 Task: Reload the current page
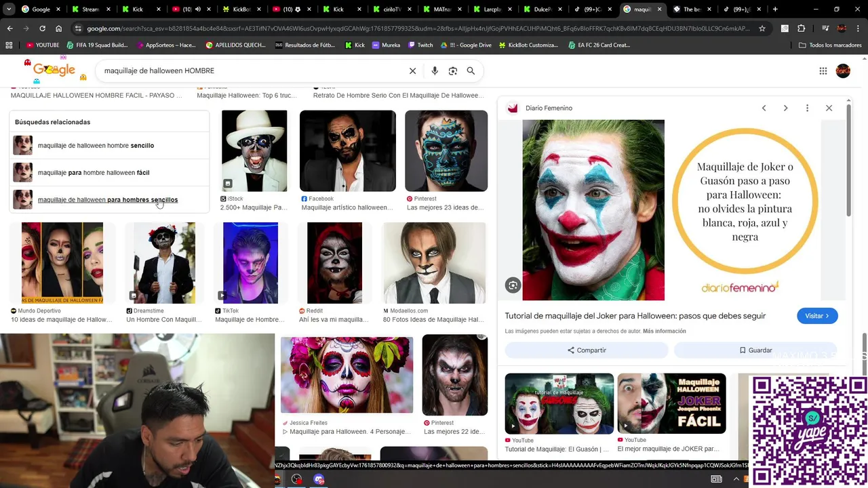click(x=42, y=28)
